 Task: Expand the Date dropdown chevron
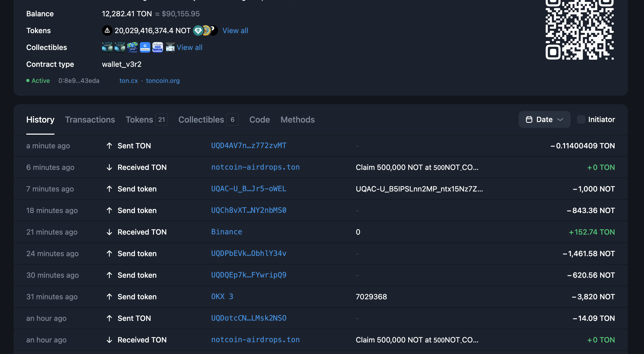[x=560, y=119]
